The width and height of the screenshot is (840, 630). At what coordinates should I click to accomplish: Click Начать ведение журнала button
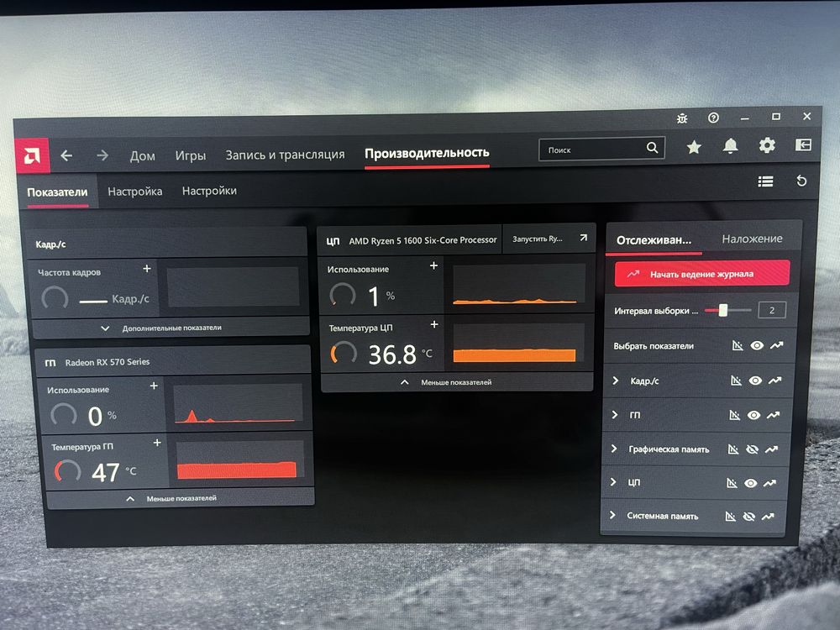[702, 274]
